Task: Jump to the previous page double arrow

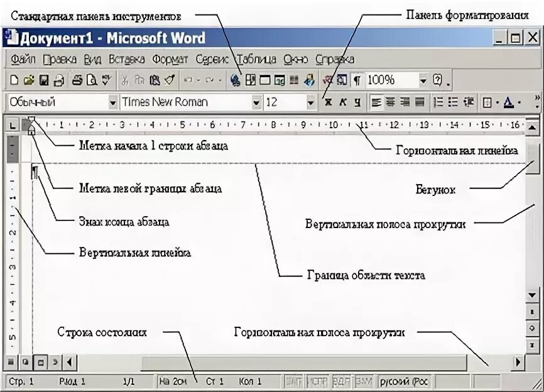Action: pos(532,312)
